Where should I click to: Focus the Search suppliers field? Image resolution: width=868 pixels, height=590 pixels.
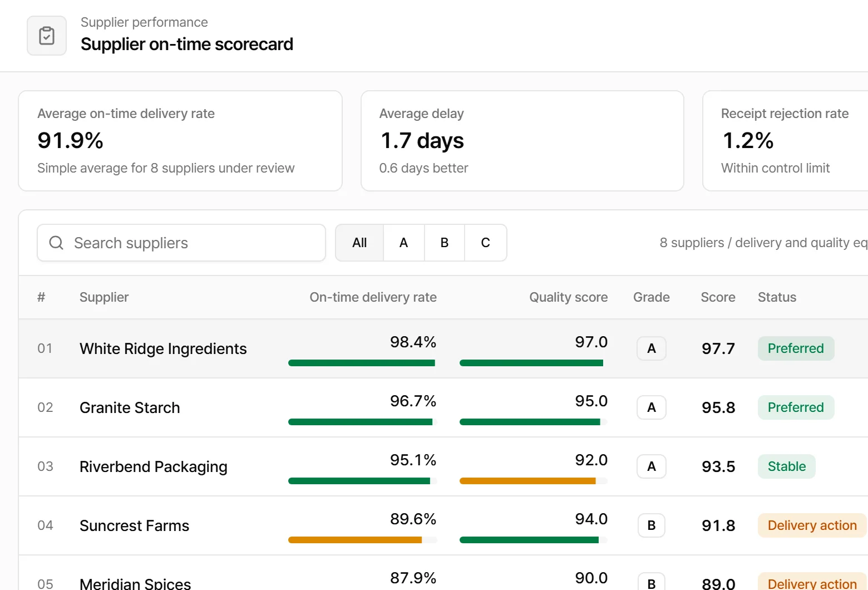point(181,243)
